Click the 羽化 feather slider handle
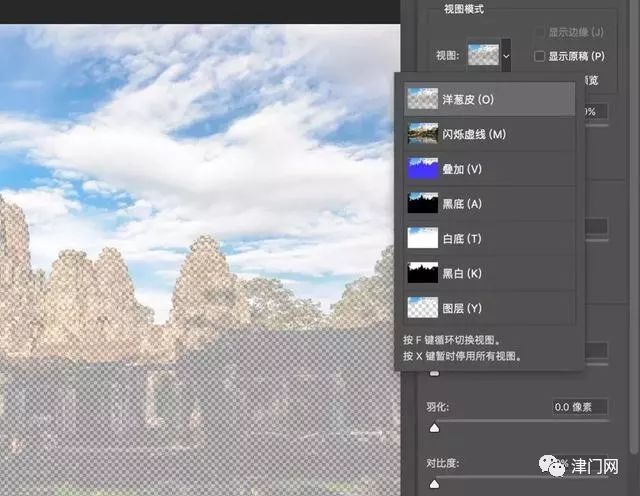Viewport: 640px width, 496px height. point(435,428)
